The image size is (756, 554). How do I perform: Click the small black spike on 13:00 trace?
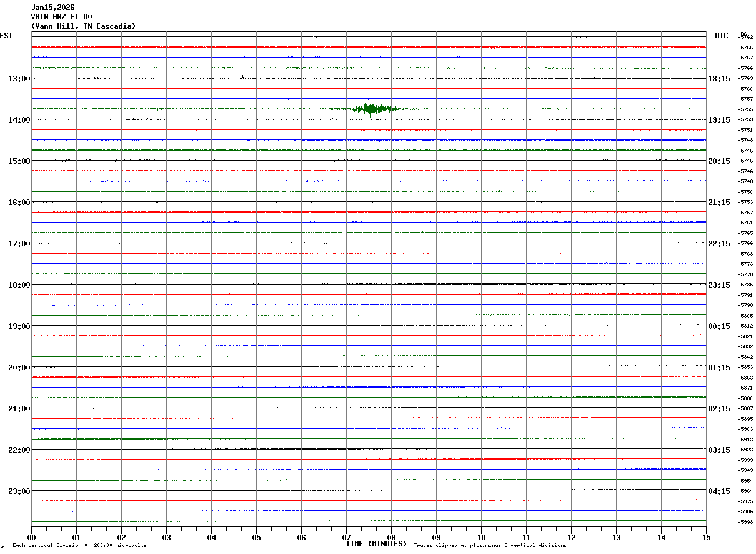tap(242, 77)
